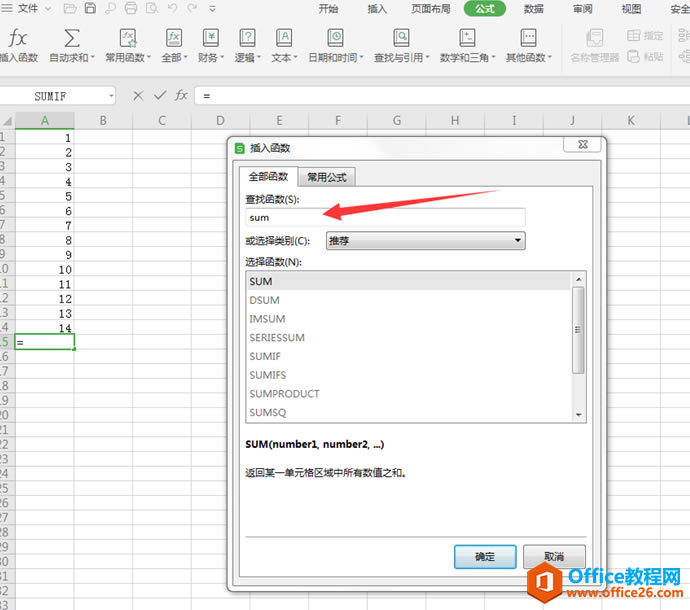Select the column K header
Screen dimensions: 690x610
pyautogui.click(x=631, y=121)
